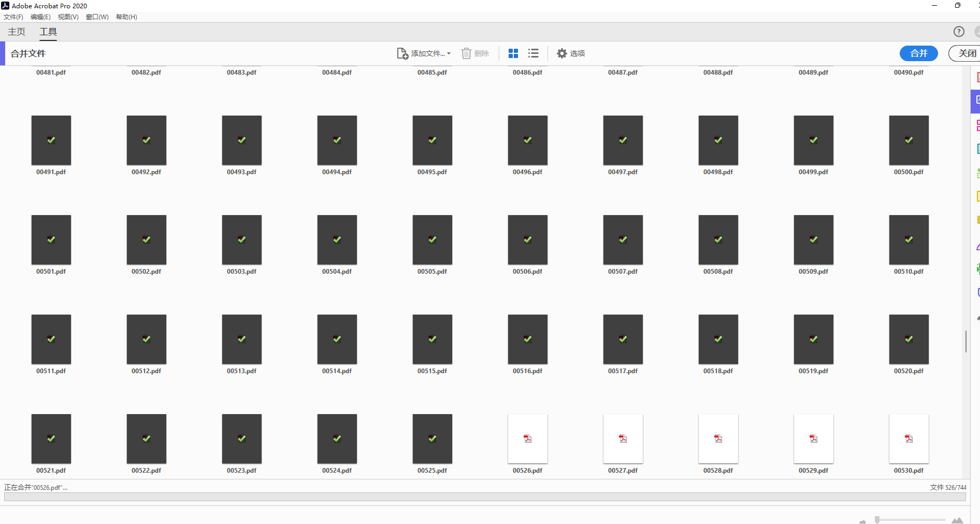The width and height of the screenshot is (980, 524).
Task: Select the 工具 tools tab
Action: pos(48,32)
